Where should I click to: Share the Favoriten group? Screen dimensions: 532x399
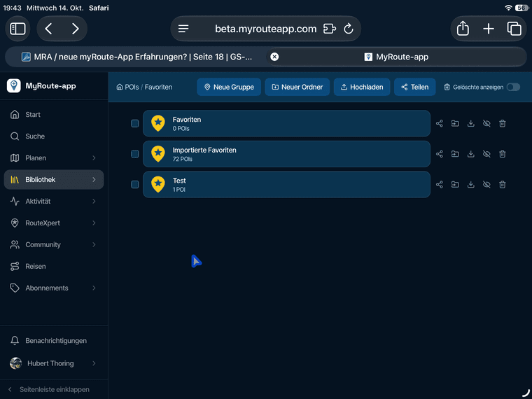pos(440,123)
